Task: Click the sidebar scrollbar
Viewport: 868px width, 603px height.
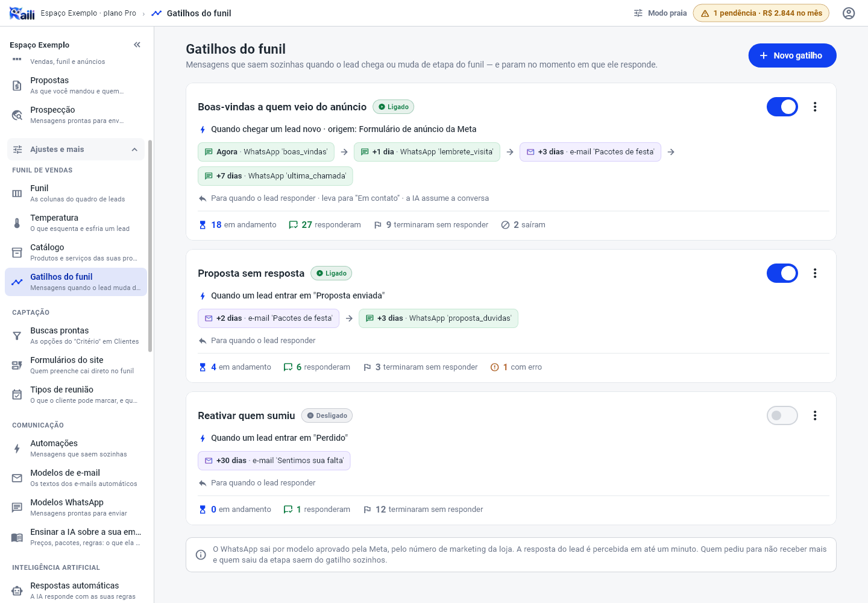Action: [150, 246]
